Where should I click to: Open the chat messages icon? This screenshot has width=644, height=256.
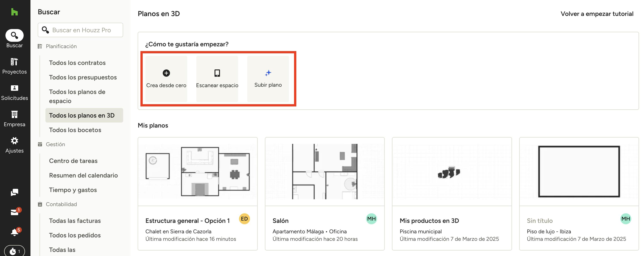[x=14, y=192]
